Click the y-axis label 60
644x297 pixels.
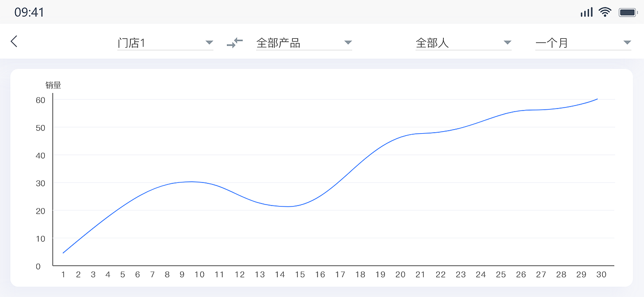[x=40, y=100]
